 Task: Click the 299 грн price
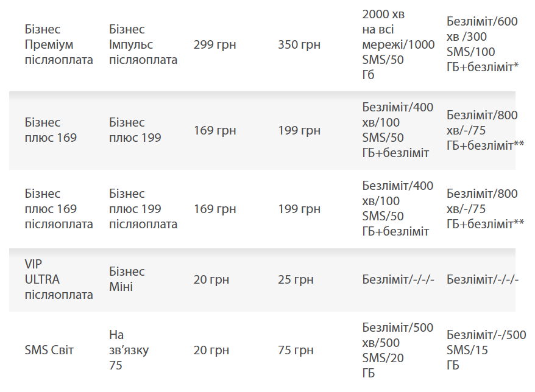(x=214, y=44)
